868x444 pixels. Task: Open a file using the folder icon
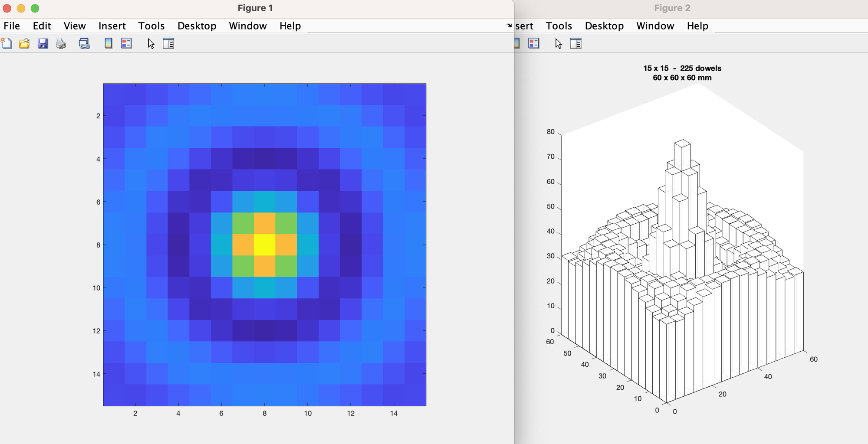pos(24,43)
